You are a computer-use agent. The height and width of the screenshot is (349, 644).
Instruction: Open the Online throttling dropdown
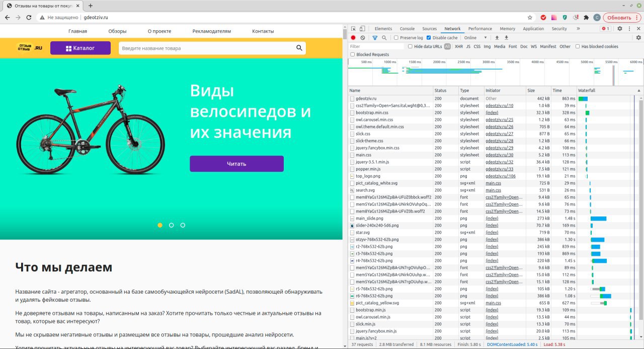(x=475, y=38)
